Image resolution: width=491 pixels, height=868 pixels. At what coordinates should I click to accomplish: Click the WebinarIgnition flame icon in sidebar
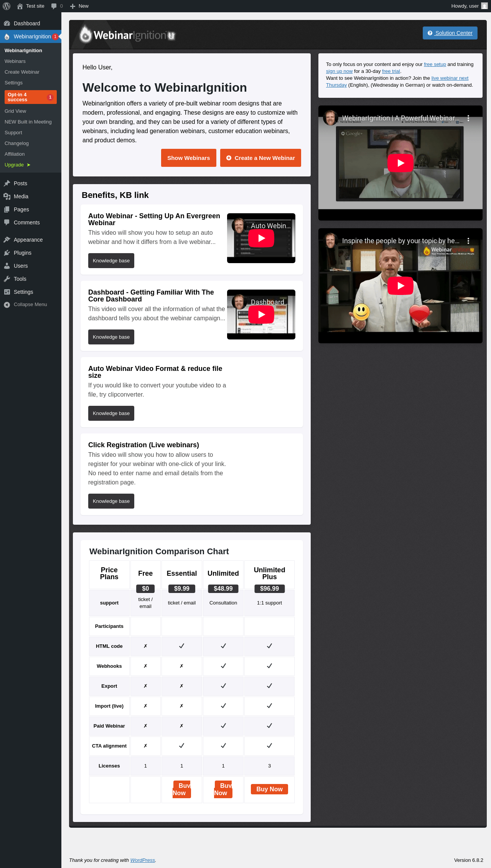point(7,36)
